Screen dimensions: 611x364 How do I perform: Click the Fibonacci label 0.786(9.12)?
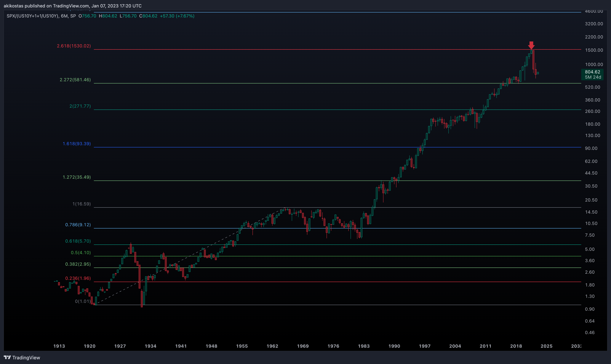(x=78, y=225)
